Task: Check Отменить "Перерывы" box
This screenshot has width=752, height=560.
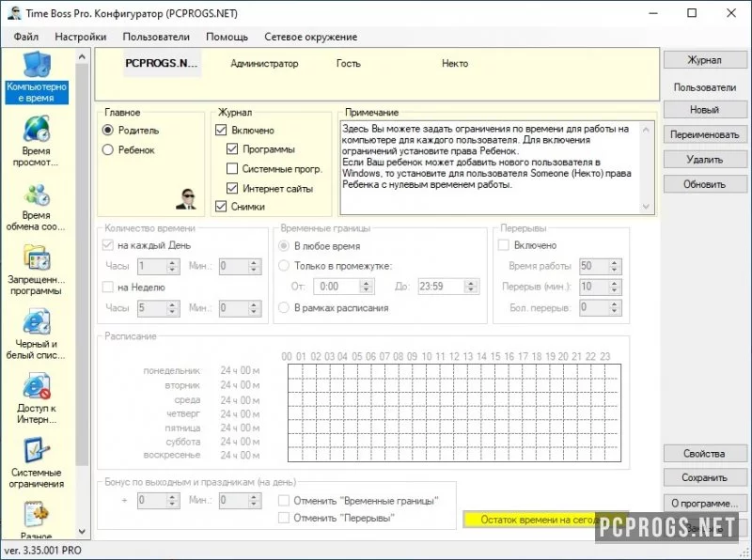Action: pyautogui.click(x=284, y=518)
